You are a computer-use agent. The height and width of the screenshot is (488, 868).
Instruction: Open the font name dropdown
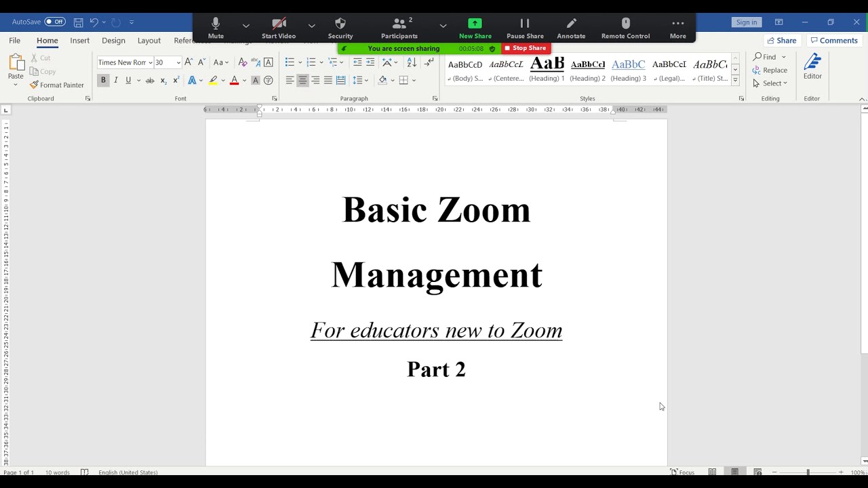tap(150, 62)
